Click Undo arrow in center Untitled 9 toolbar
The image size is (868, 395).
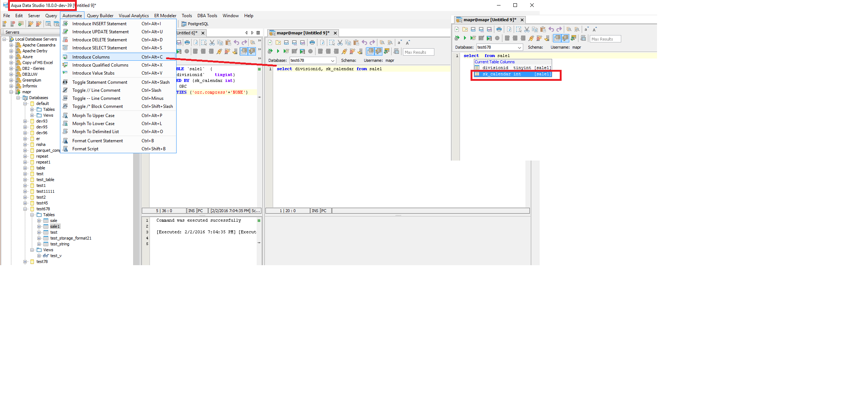(x=364, y=43)
